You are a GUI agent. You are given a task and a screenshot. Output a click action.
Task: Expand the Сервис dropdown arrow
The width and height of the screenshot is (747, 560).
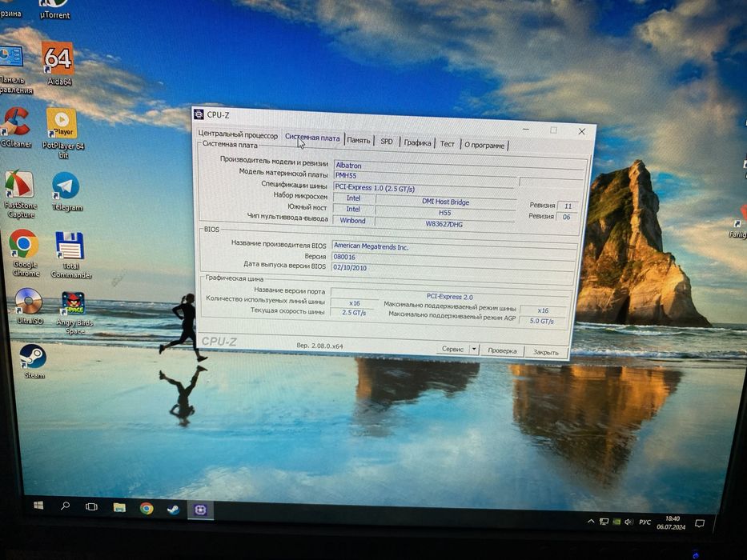click(474, 350)
